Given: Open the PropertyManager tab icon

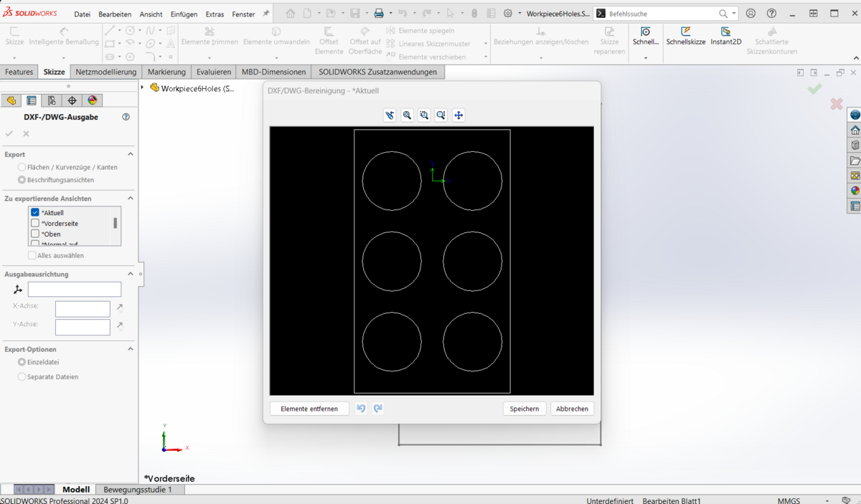Looking at the screenshot, I should pyautogui.click(x=32, y=100).
